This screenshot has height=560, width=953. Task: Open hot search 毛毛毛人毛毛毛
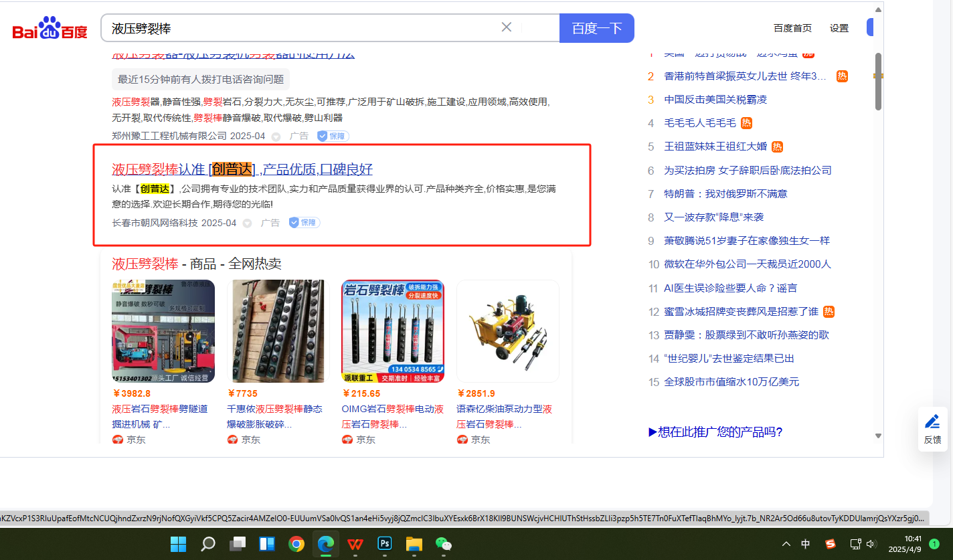tap(700, 123)
